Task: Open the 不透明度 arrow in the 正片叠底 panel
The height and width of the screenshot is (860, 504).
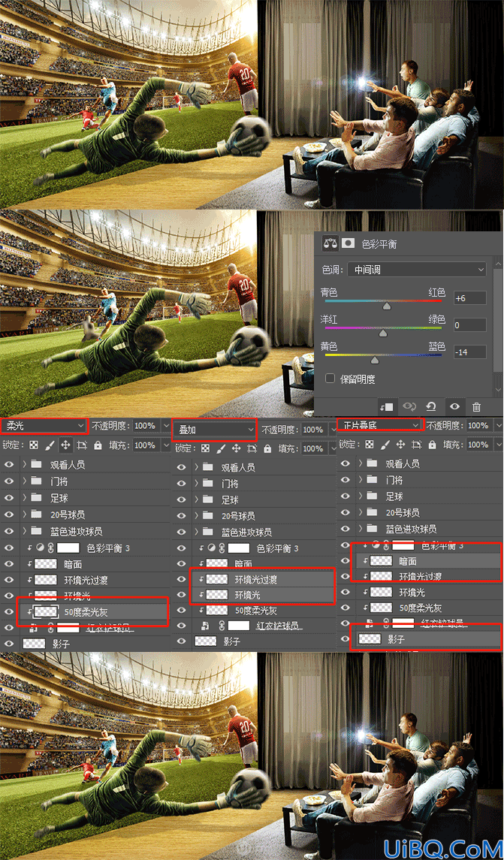Action: coord(497,425)
